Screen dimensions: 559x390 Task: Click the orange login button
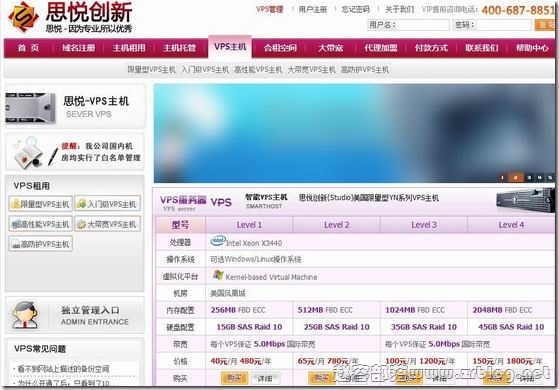pyautogui.click(x=545, y=25)
